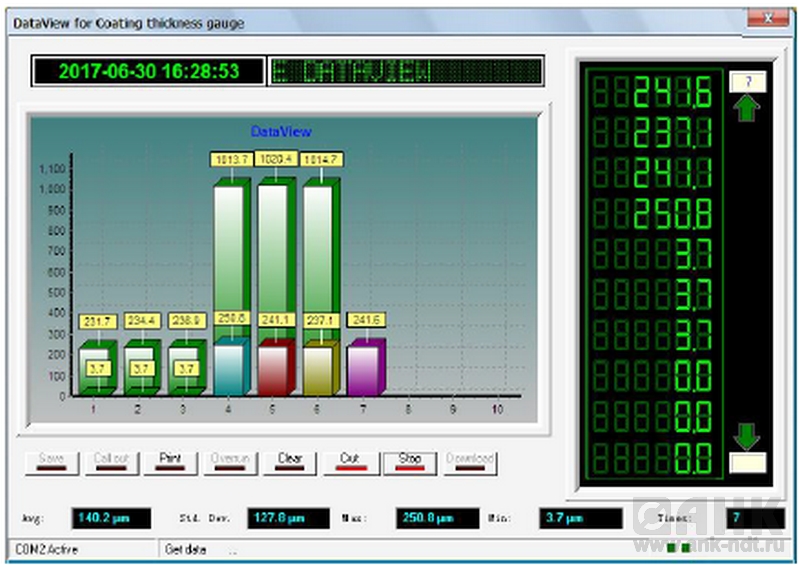Click the top index box above up arrow
Screen dimensions: 800x565
(x=746, y=81)
